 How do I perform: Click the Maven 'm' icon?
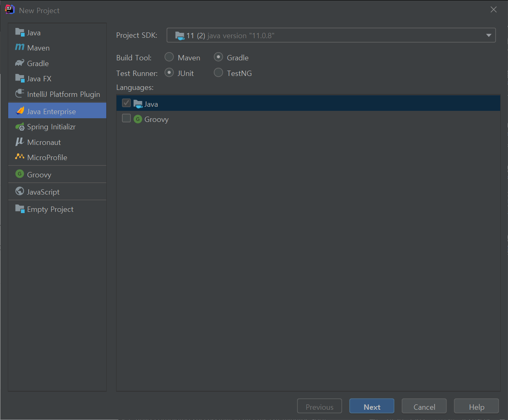[20, 47]
